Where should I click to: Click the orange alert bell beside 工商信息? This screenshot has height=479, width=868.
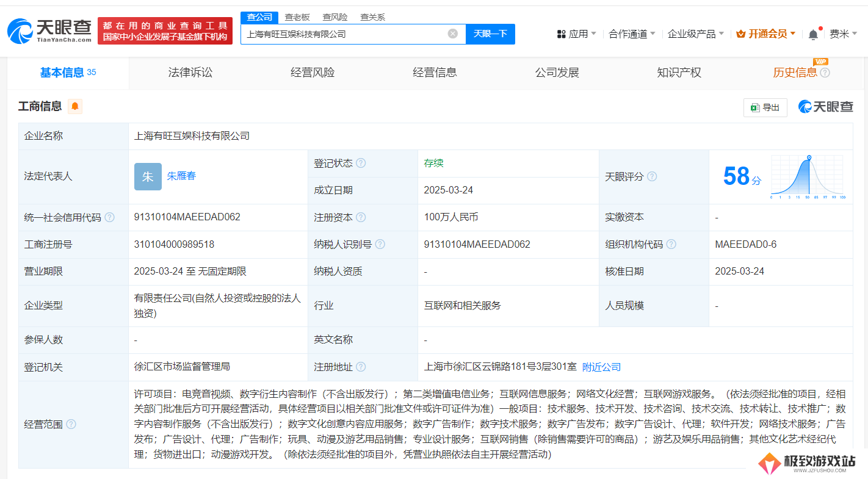click(75, 106)
